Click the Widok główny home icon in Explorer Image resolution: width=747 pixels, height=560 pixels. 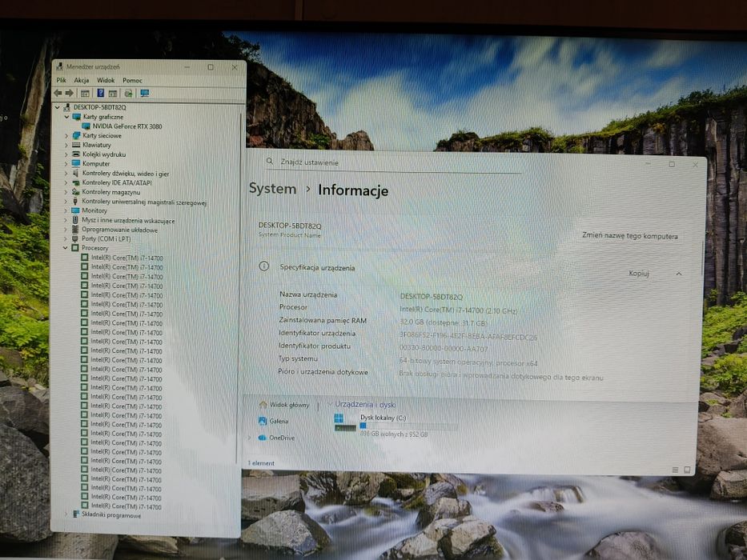(x=263, y=405)
